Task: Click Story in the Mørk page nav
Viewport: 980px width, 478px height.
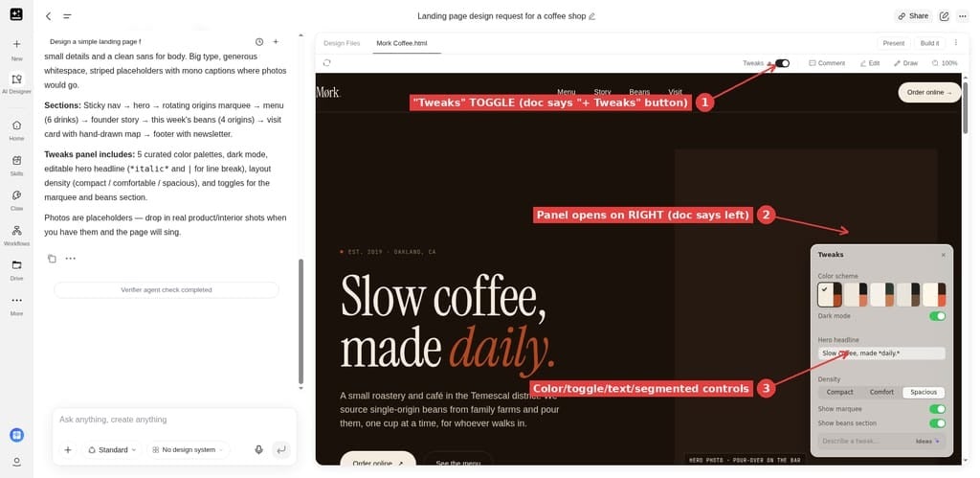Action: point(603,92)
